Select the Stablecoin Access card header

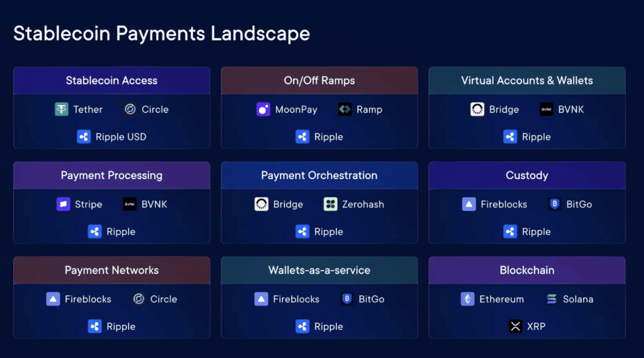click(x=112, y=81)
